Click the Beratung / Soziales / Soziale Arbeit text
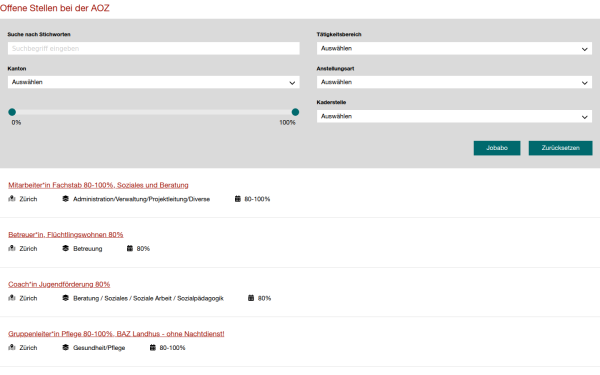 [148, 298]
